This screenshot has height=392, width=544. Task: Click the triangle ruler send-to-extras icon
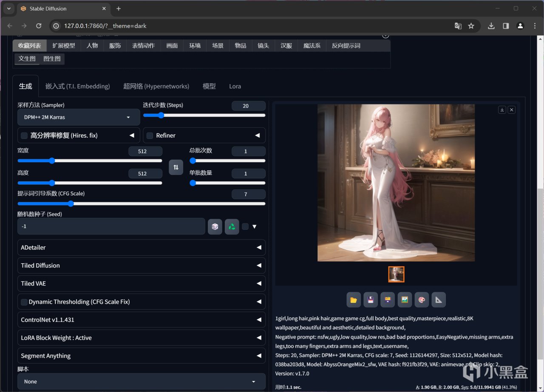coord(439,300)
